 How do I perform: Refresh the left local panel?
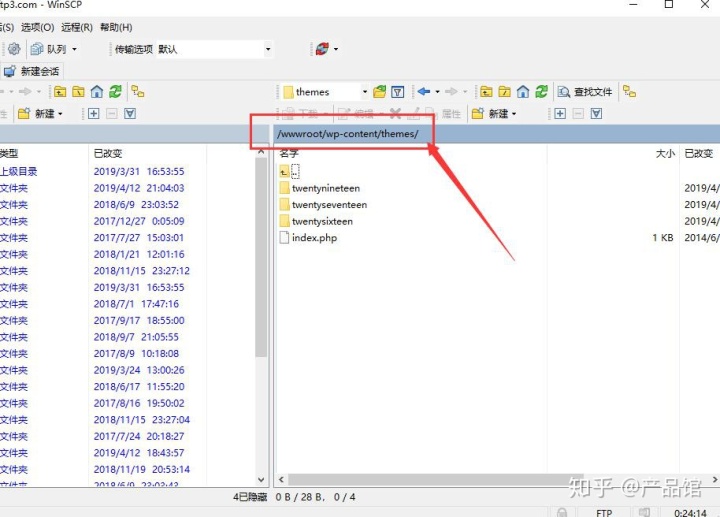pos(115,92)
